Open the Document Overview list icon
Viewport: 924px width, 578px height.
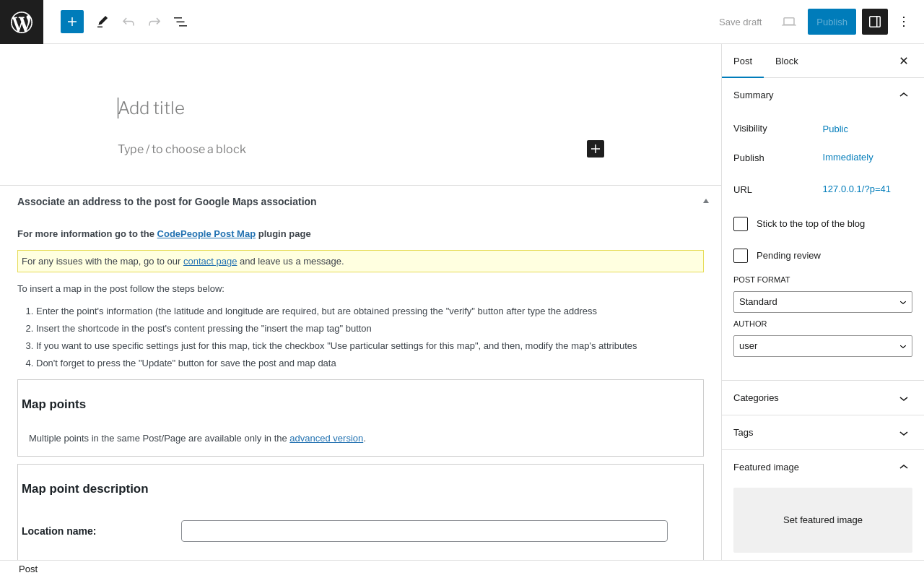pyautogui.click(x=180, y=22)
